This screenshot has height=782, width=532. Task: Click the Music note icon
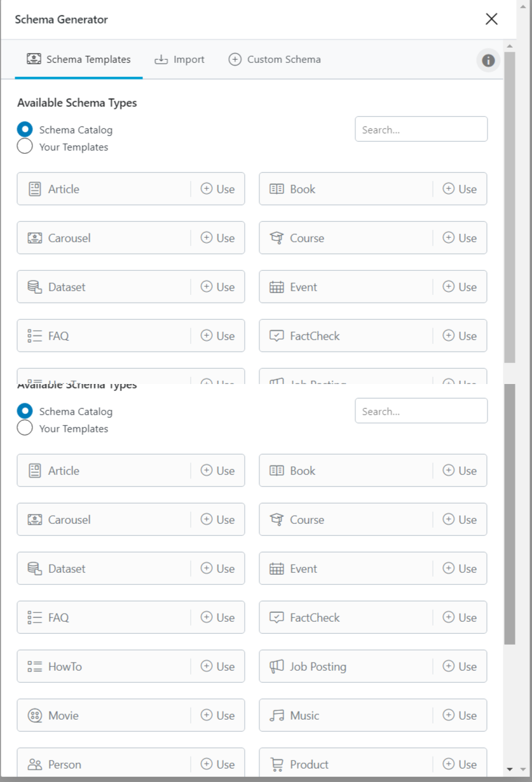coord(276,715)
